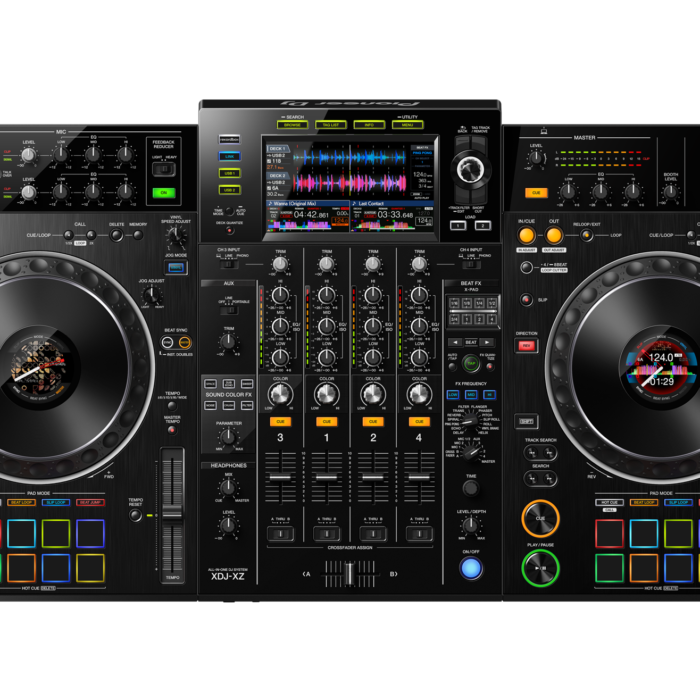The width and height of the screenshot is (700, 700).
Task: Flip the CH 3 INPUT selector switch
Action: [x=229, y=264]
